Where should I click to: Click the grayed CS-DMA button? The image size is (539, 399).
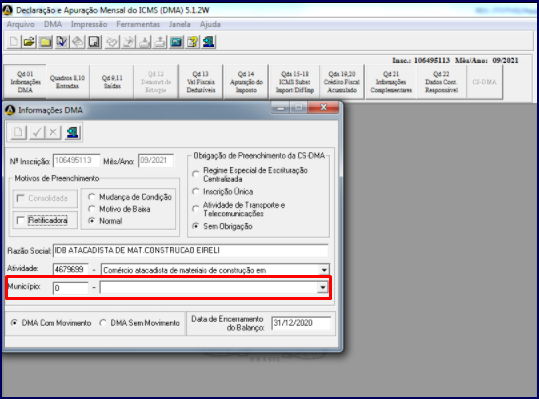coord(484,82)
